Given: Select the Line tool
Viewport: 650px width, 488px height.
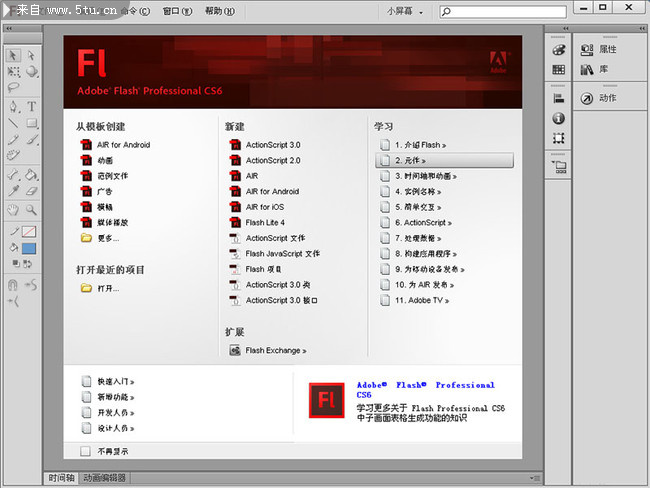Looking at the screenshot, I should (x=13, y=123).
